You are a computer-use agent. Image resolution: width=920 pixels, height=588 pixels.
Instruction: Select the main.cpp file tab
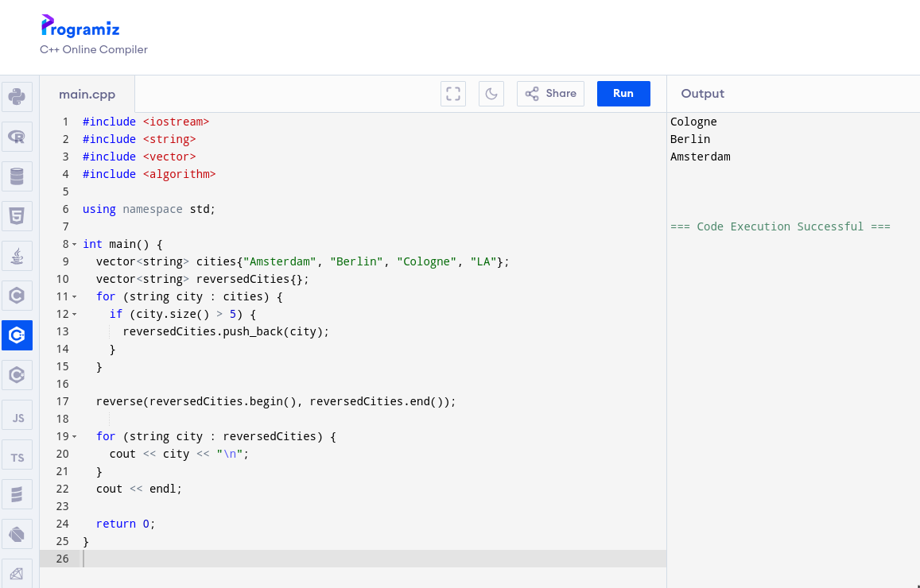point(87,95)
